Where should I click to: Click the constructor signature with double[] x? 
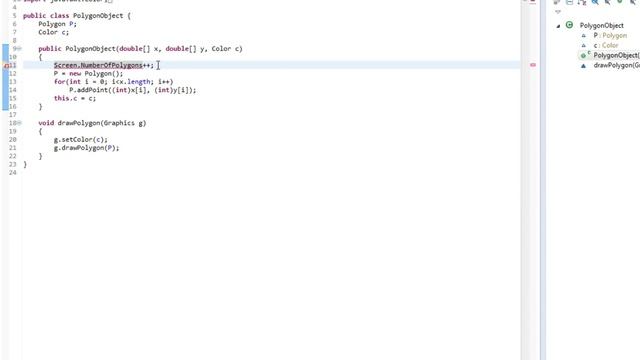click(x=140, y=49)
